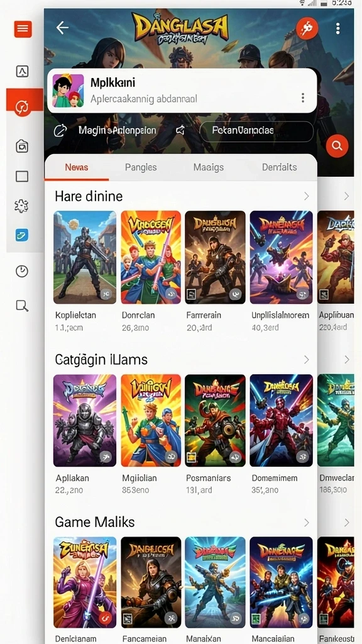
Task: Switch to the Nevas tab
Action: pos(77,167)
